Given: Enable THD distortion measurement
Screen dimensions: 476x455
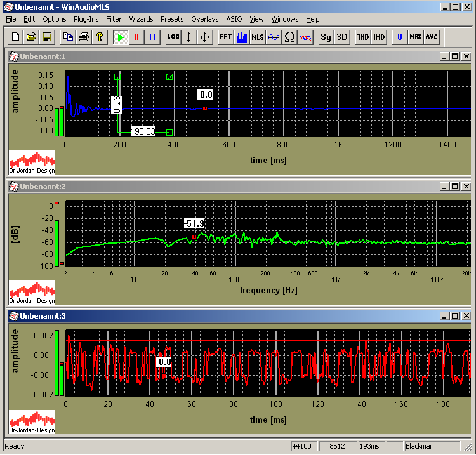Looking at the screenshot, I should [x=362, y=37].
